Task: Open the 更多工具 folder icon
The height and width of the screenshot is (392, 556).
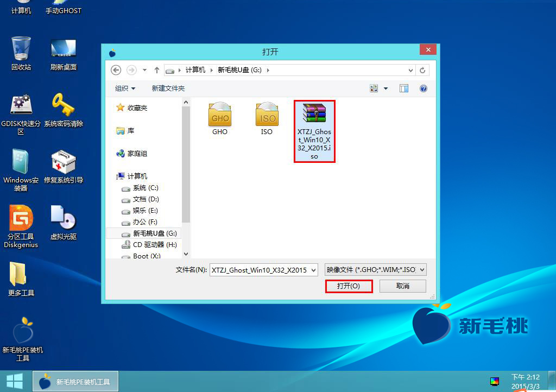Action: click(x=21, y=279)
